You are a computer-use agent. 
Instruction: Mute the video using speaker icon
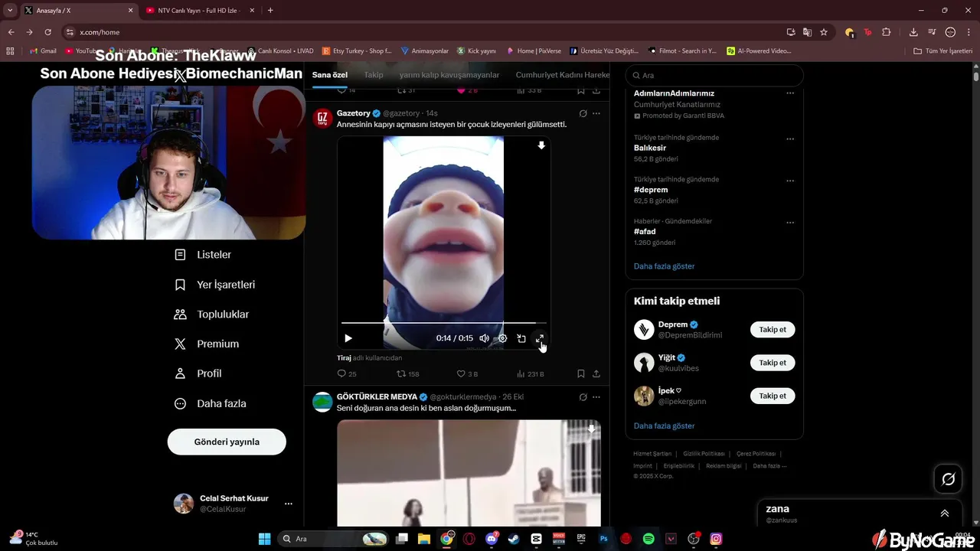pyautogui.click(x=484, y=338)
